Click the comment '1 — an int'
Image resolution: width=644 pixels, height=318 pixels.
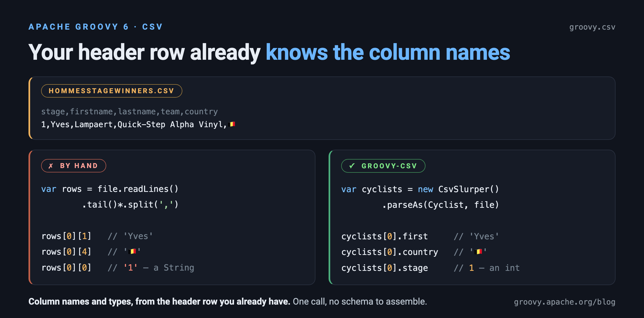click(494, 268)
